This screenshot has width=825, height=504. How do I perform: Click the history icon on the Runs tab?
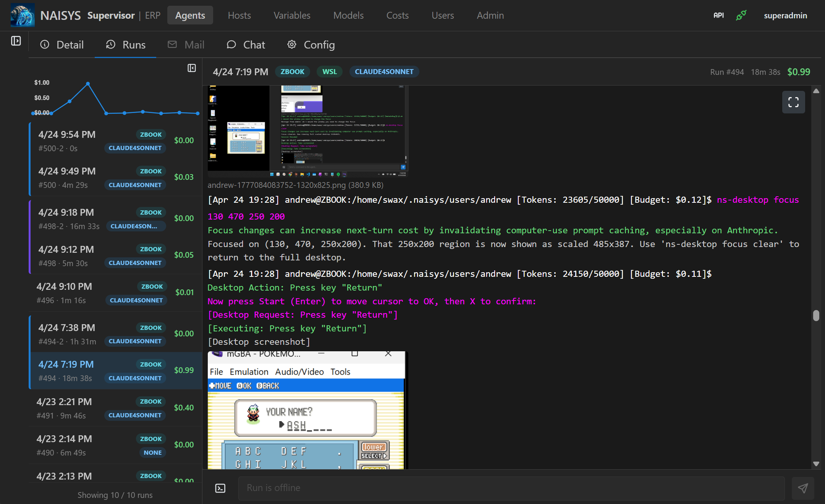pos(110,45)
